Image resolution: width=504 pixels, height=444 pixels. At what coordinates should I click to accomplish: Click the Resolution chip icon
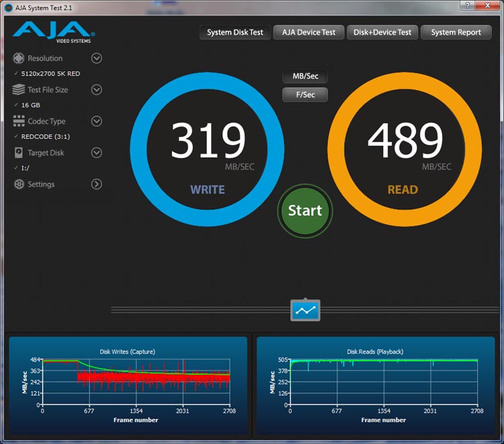19,58
